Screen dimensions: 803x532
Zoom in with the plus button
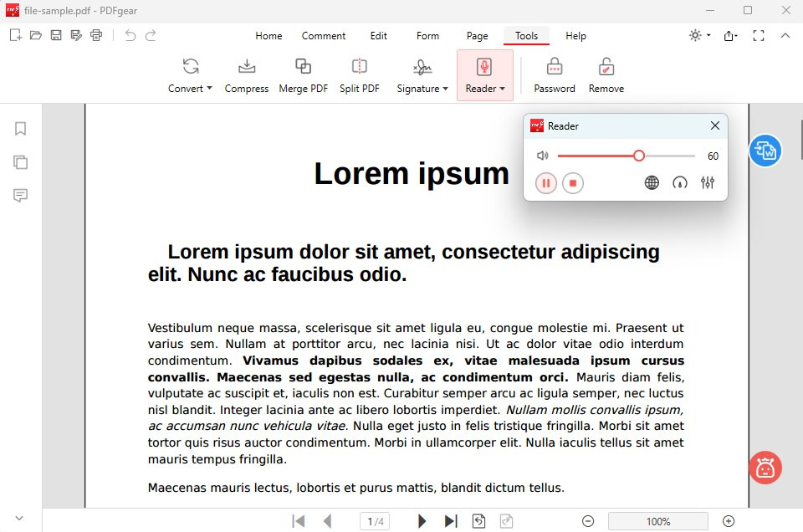coord(728,521)
